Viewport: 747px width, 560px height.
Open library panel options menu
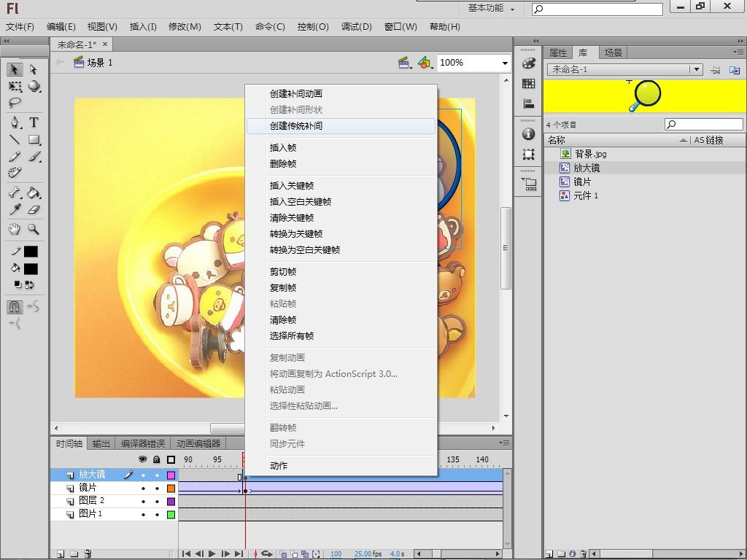[x=738, y=52]
